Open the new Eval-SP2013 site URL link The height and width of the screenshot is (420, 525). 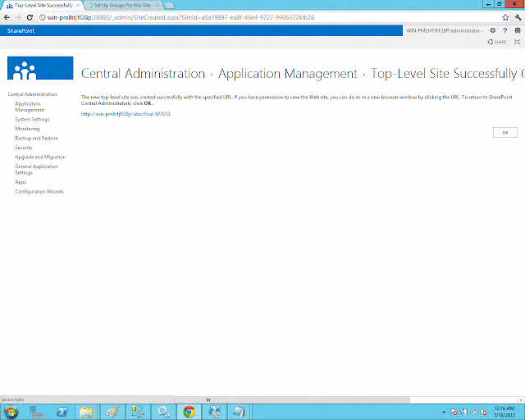click(x=126, y=114)
